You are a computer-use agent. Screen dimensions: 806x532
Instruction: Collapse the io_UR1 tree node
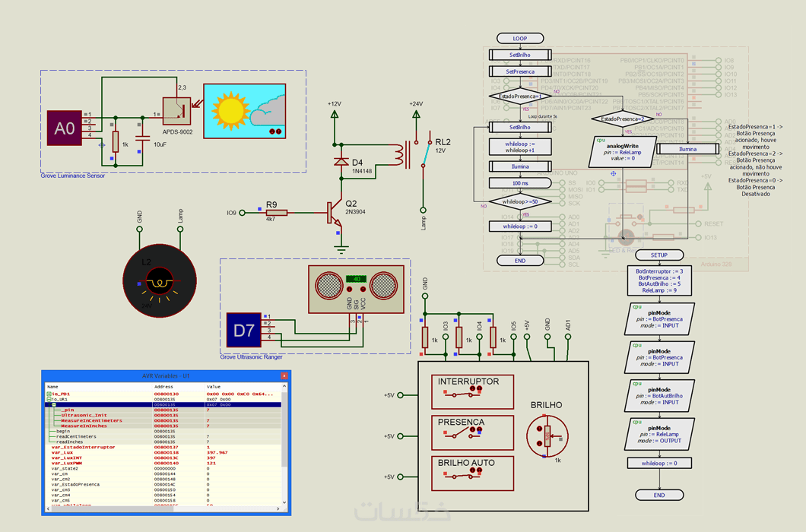click(49, 400)
